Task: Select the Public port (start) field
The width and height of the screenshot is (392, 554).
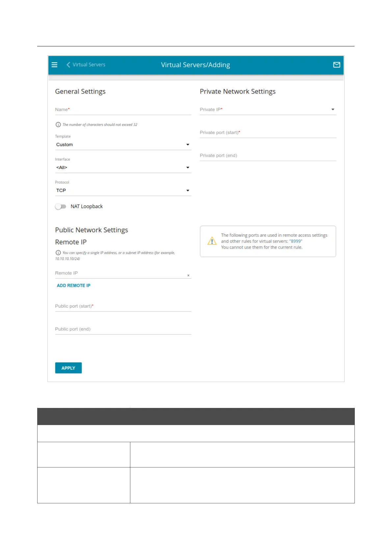Action: click(x=123, y=306)
